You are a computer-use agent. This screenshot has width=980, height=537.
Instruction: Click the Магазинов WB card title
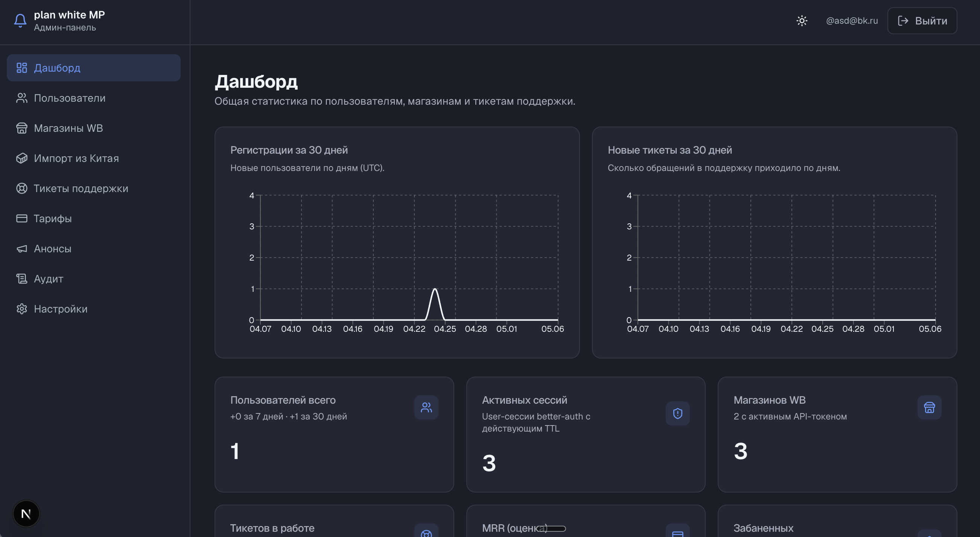[x=769, y=400]
